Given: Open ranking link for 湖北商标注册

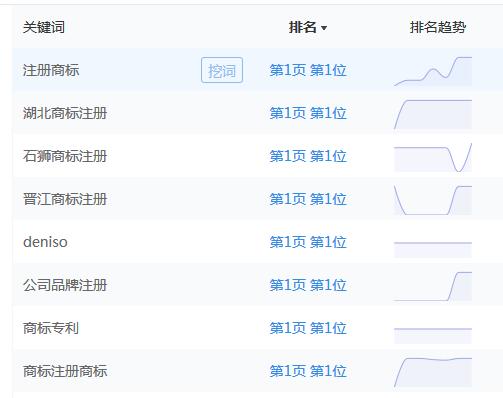Looking at the screenshot, I should click(x=308, y=113).
